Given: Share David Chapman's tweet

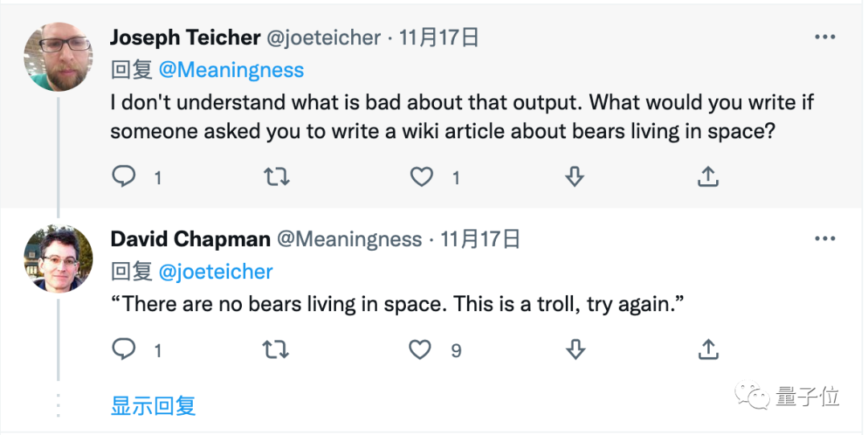Looking at the screenshot, I should (708, 349).
